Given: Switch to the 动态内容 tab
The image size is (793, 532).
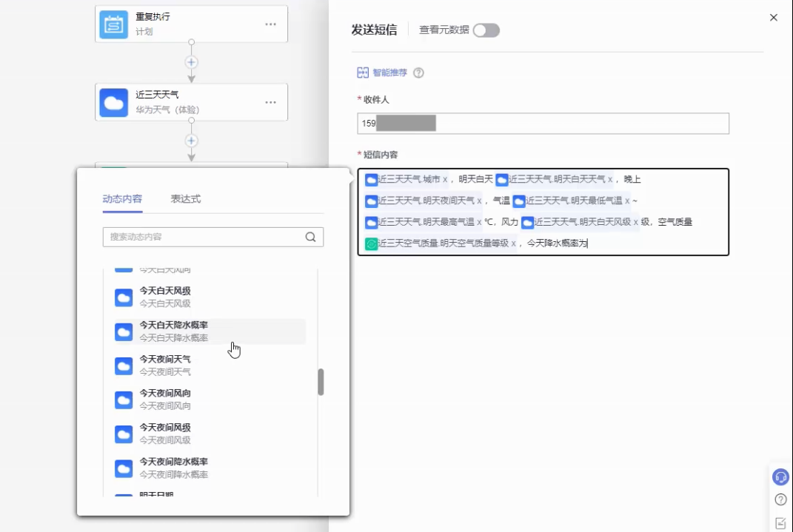Looking at the screenshot, I should [x=122, y=198].
